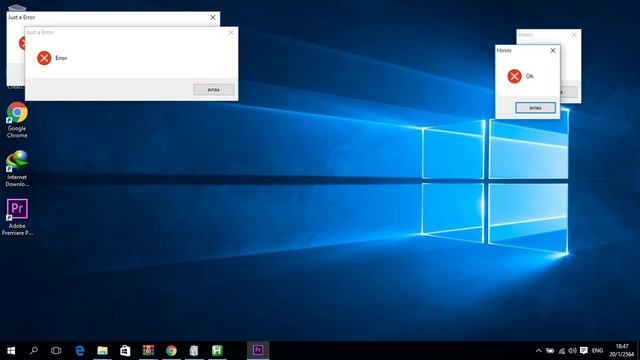Image resolution: width=640 pixels, height=360 pixels.
Task: Open the network status tray icon
Action: point(562,351)
